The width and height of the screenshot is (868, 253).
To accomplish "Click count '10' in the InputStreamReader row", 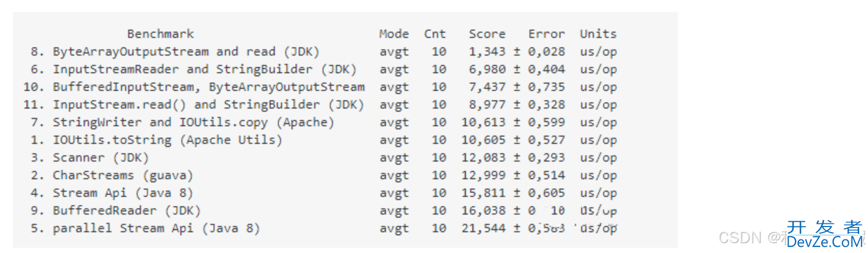I will [439, 70].
